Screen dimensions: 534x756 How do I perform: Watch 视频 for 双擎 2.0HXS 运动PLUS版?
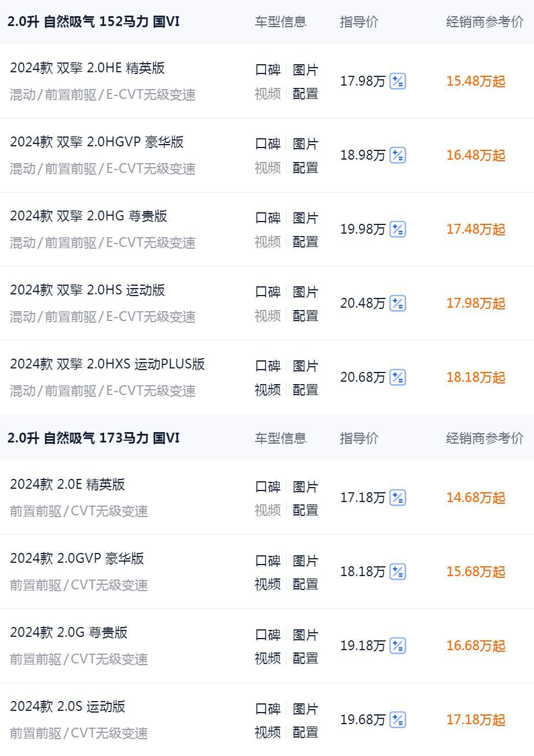(268, 390)
